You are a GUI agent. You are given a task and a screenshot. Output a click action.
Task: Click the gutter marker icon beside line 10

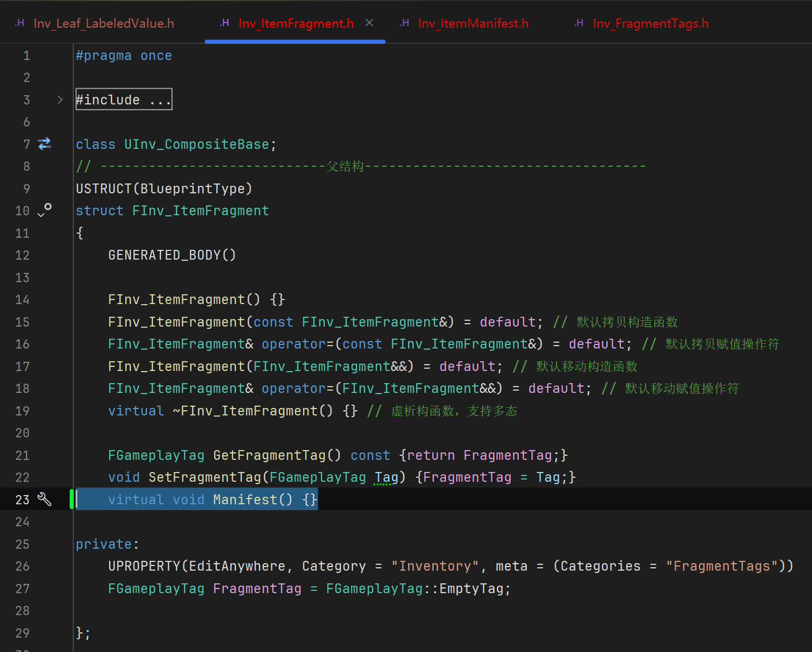pos(44,210)
